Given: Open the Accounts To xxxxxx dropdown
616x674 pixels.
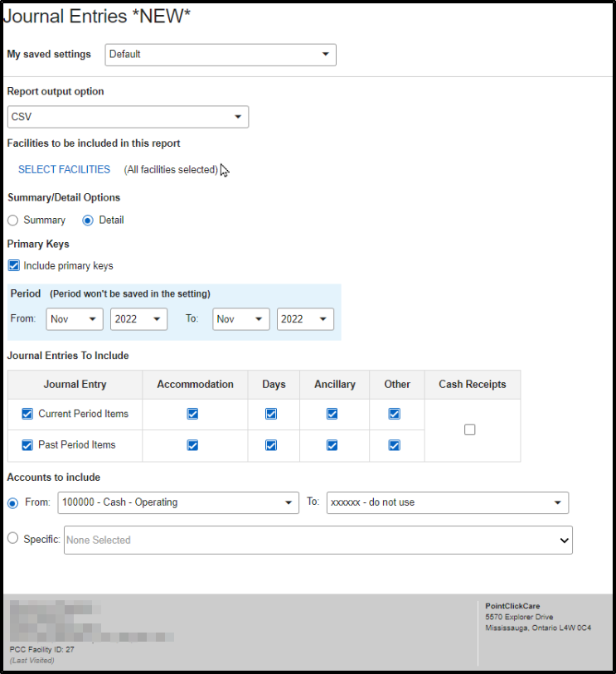Looking at the screenshot, I should [x=447, y=502].
